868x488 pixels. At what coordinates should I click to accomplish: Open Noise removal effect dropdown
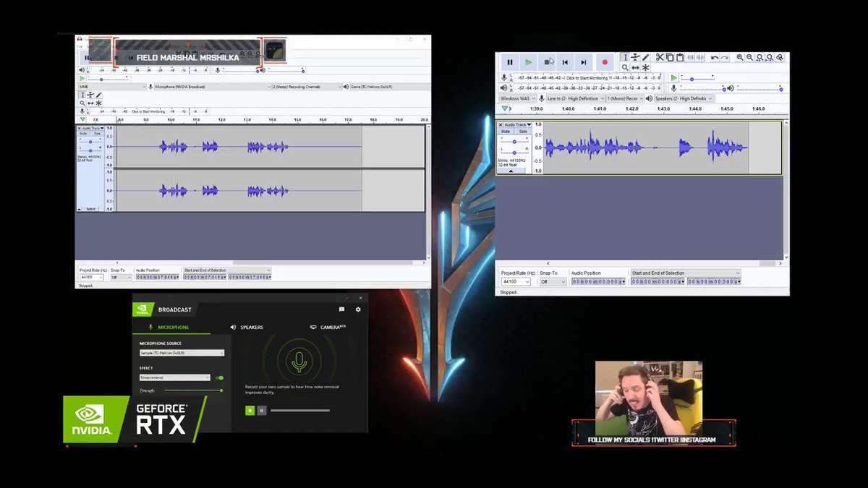click(174, 377)
